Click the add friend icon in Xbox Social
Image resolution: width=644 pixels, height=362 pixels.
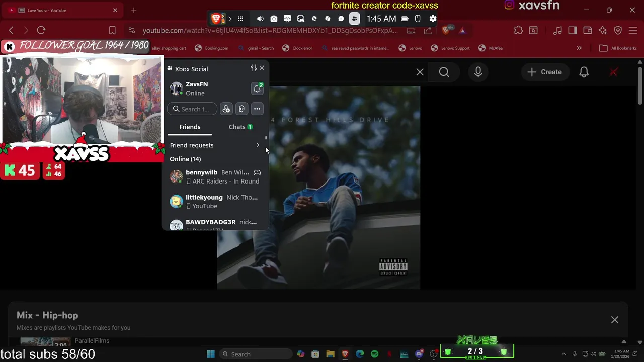(226, 109)
